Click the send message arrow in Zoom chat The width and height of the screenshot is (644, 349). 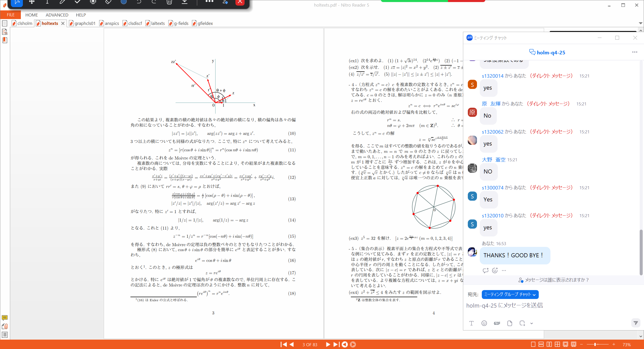(636, 323)
